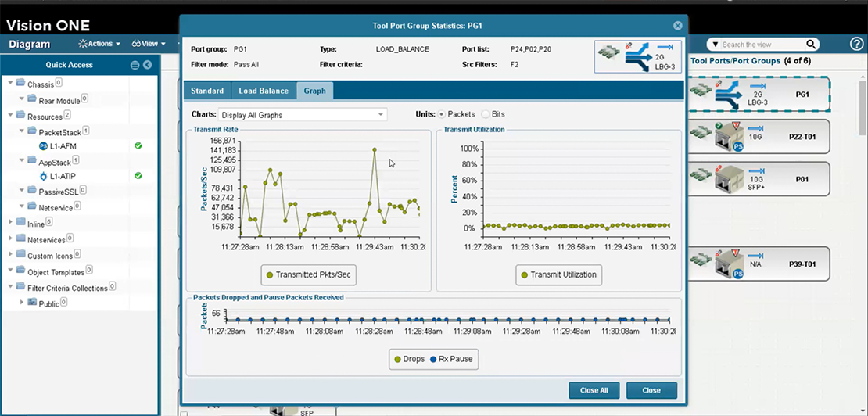The width and height of the screenshot is (868, 416).
Task: Click the L1-AFM PacketStack icon
Action: (43, 146)
